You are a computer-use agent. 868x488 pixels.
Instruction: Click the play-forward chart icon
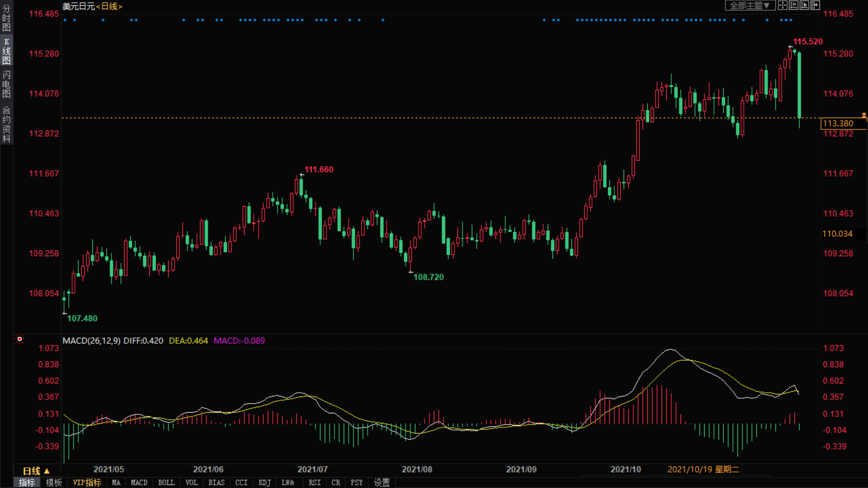(x=804, y=5)
